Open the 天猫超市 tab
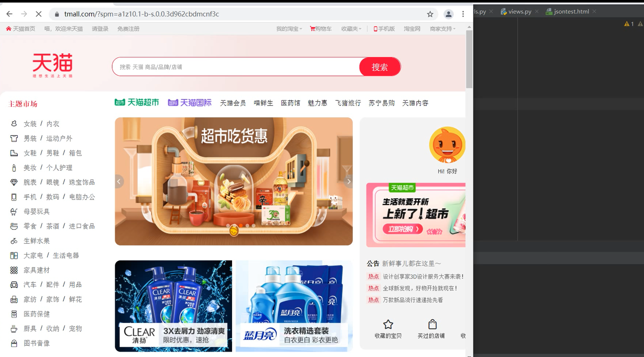The image size is (644, 357). [x=137, y=102]
